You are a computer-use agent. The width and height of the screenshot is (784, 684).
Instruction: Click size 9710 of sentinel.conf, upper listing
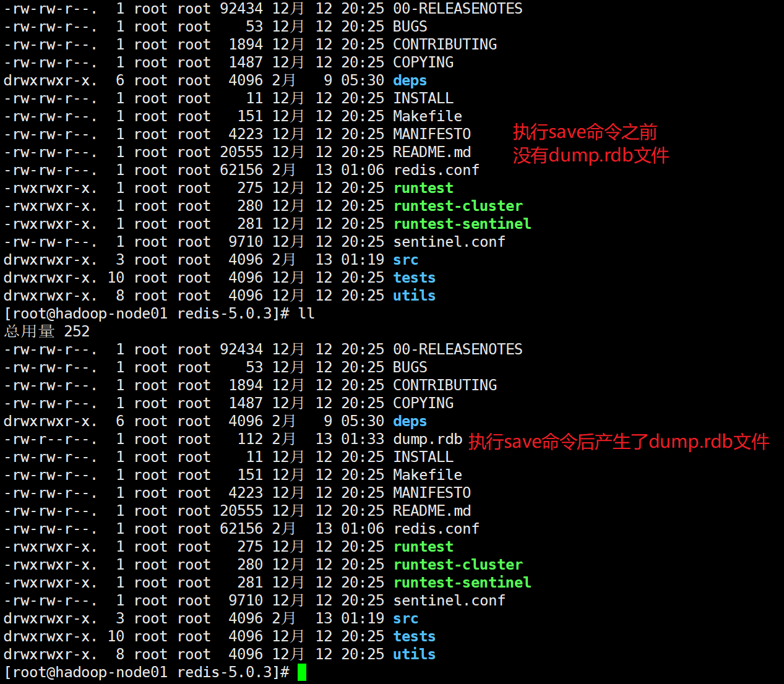click(246, 242)
